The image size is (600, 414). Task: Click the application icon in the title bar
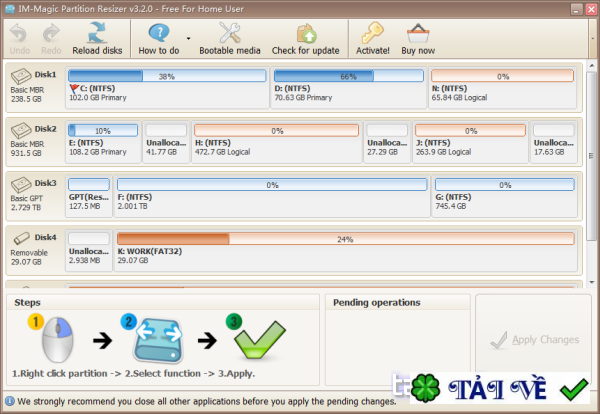10,8
